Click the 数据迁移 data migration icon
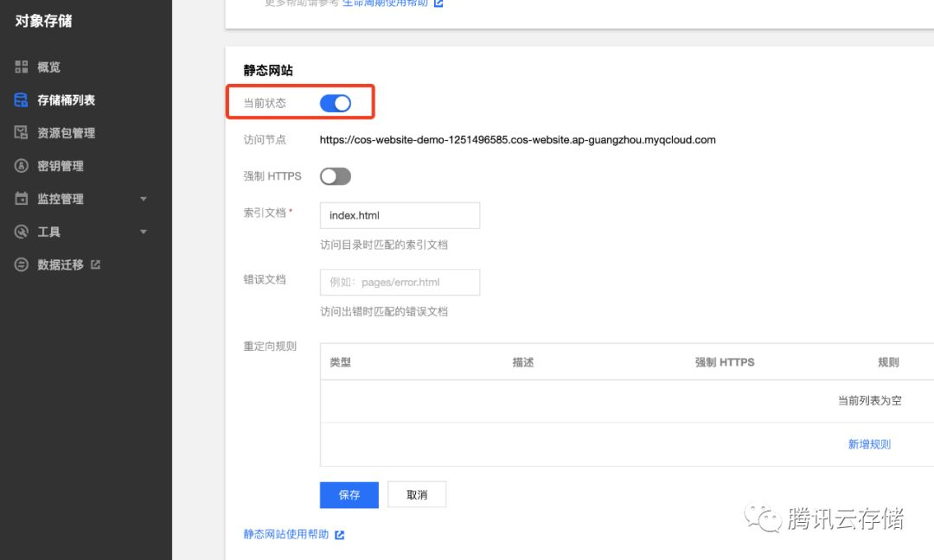934x560 pixels. 22,264
